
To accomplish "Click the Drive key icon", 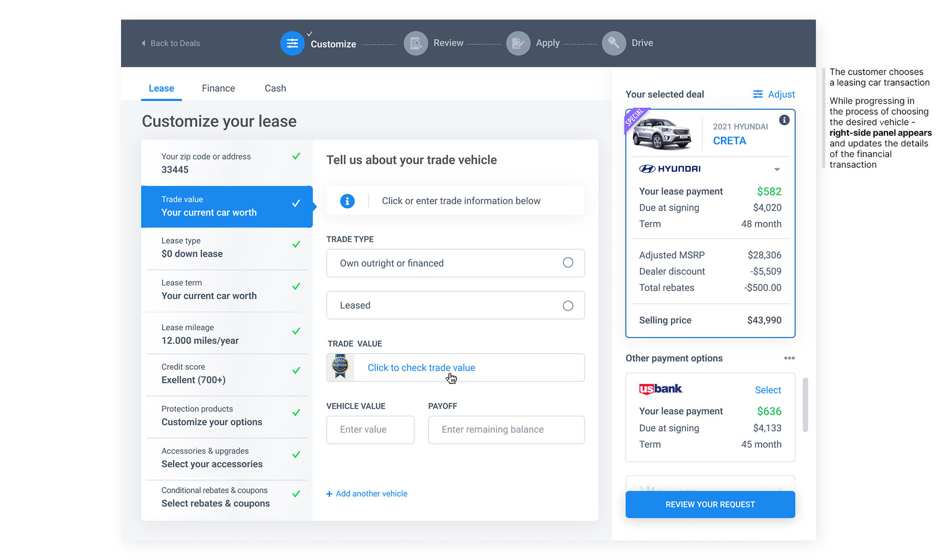I will 614,43.
